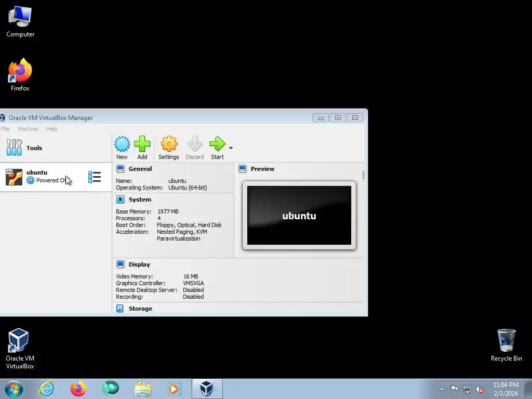Click the Action Center flag tray icon
This screenshot has height=399, width=532.
[x=454, y=389]
